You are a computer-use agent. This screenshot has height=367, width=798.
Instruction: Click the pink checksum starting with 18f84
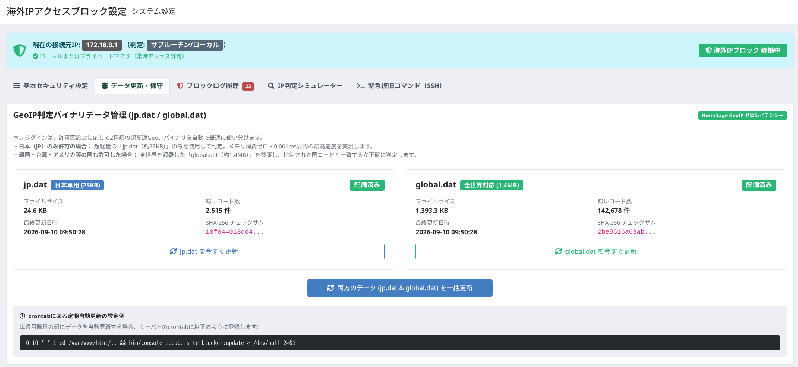click(x=235, y=232)
